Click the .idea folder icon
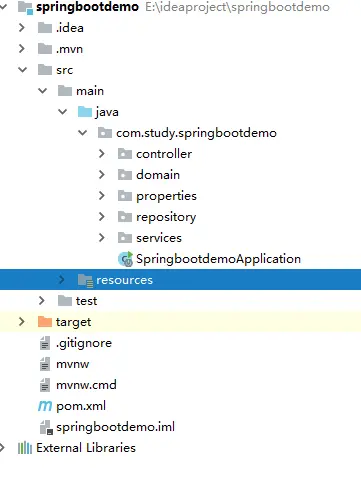Image resolution: width=361 pixels, height=489 pixels. pyautogui.click(x=45, y=28)
